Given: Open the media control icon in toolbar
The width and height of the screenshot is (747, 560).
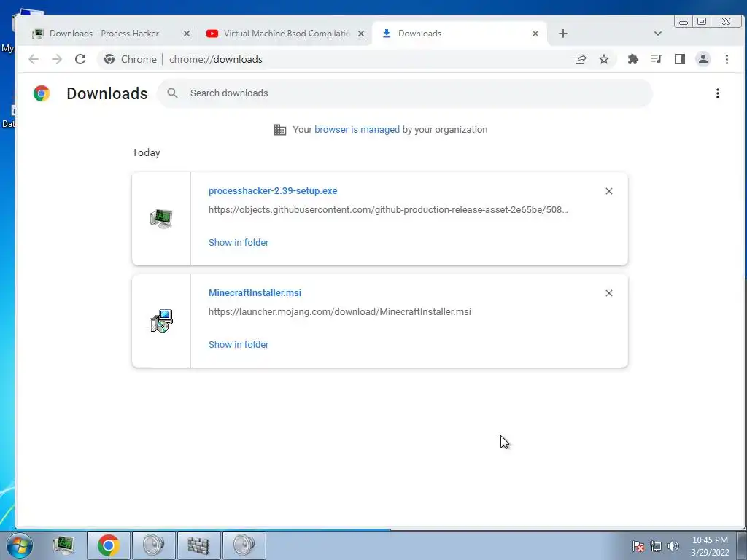Looking at the screenshot, I should [656, 59].
